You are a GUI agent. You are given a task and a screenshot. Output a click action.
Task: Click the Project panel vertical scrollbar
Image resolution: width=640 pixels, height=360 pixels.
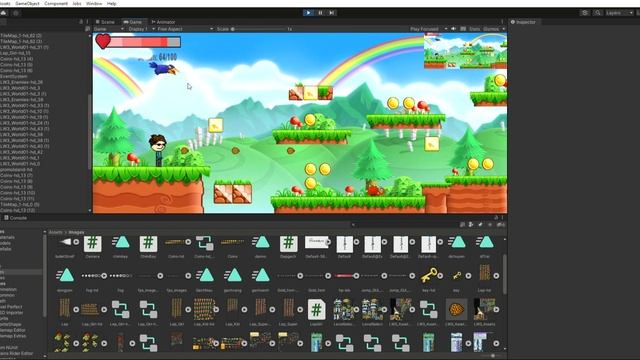point(504,273)
